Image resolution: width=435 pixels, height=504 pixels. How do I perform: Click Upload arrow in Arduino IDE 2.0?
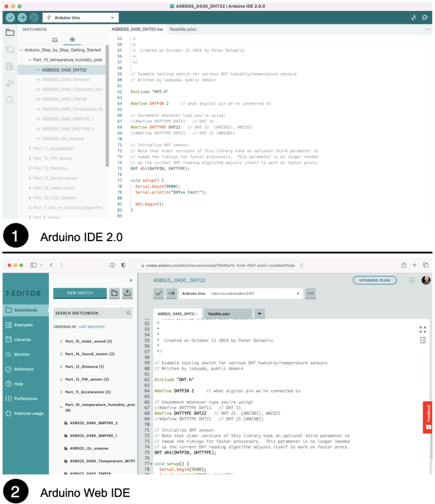pos(22,18)
